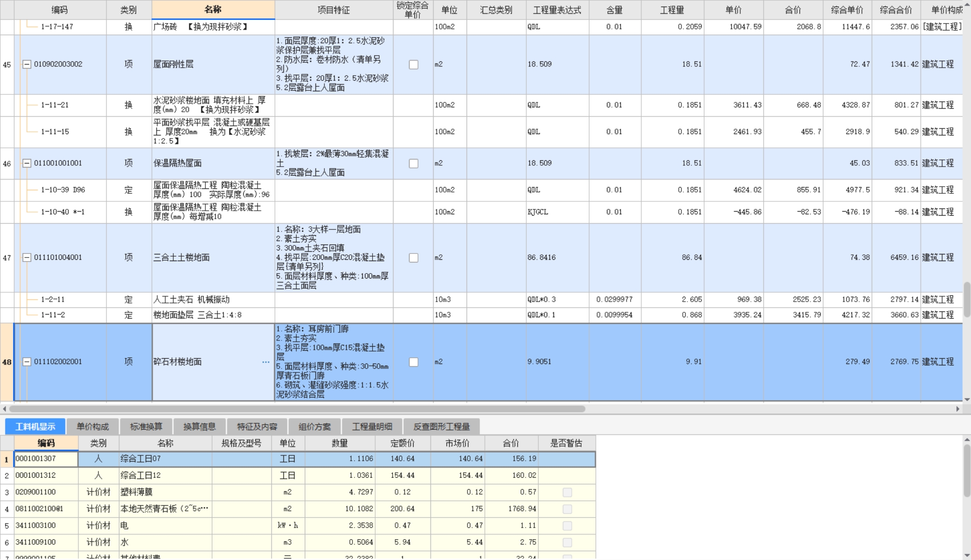Screen dimensions: 971x560
Task: Click the lower table vertical scrollbar up arrow
Action: 967,440
